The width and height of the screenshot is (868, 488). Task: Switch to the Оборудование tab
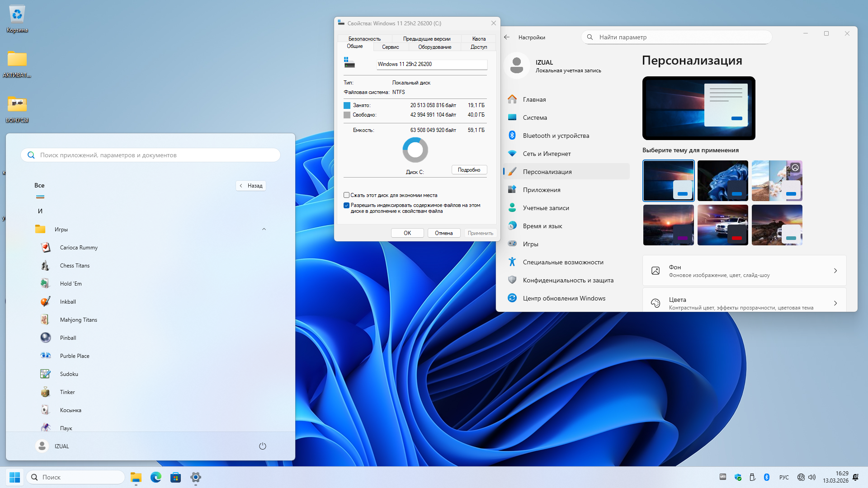point(434,47)
